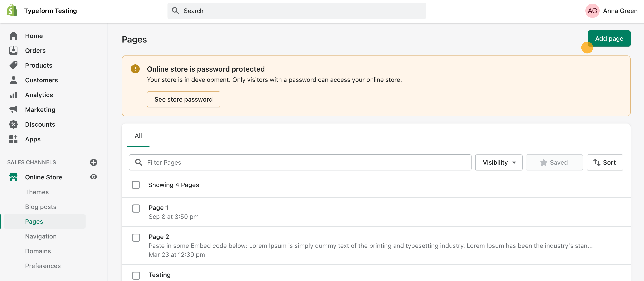644x281 pixels.
Task: Toggle the select-all pages checkbox
Action: (x=135, y=185)
